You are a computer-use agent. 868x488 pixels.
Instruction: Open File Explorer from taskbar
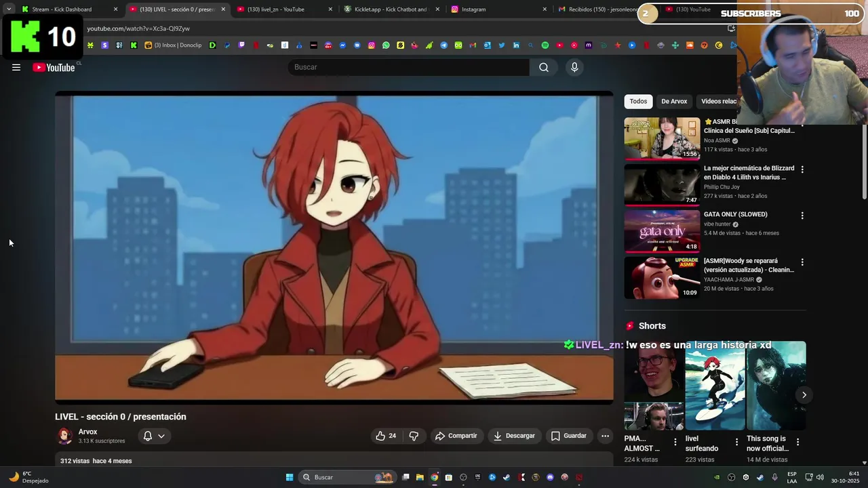(420, 477)
